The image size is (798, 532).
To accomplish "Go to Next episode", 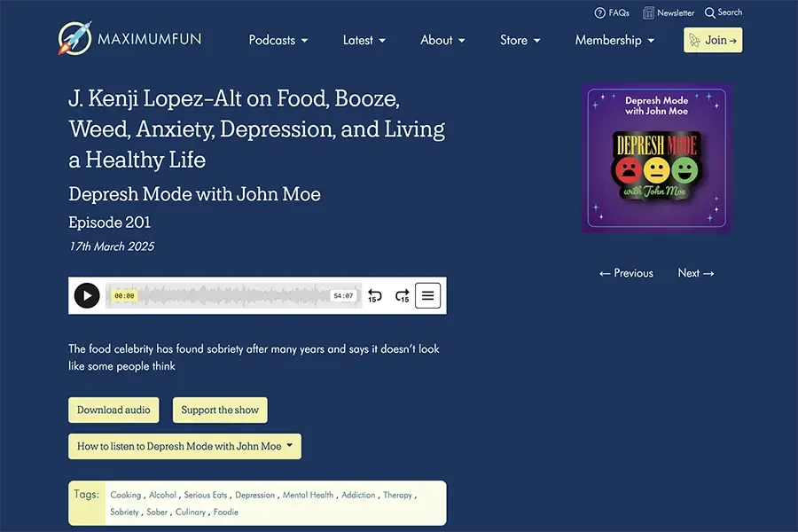I will [x=696, y=273].
